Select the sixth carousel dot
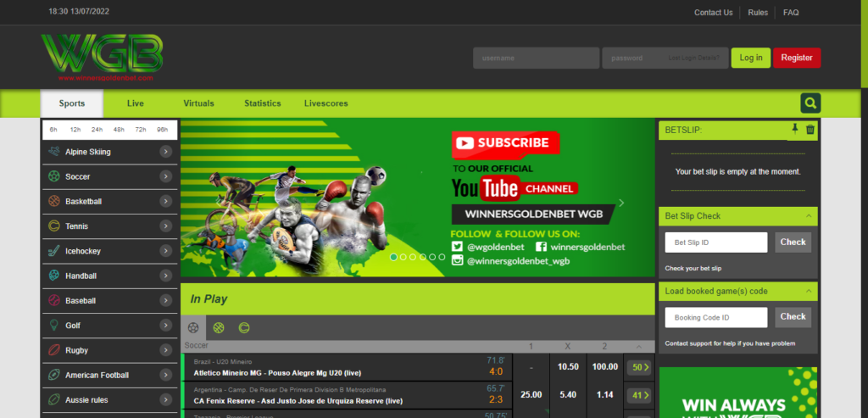Image resolution: width=868 pixels, height=418 pixels. 442,257
